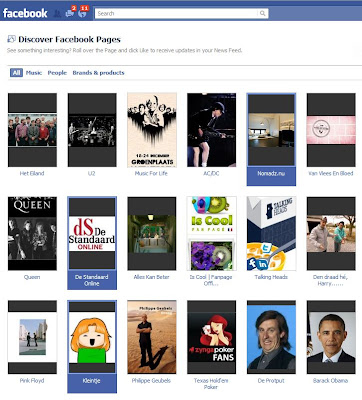The height and width of the screenshot is (400, 362).
Task: Click the Philippe Geubels name link
Action: [151, 380]
